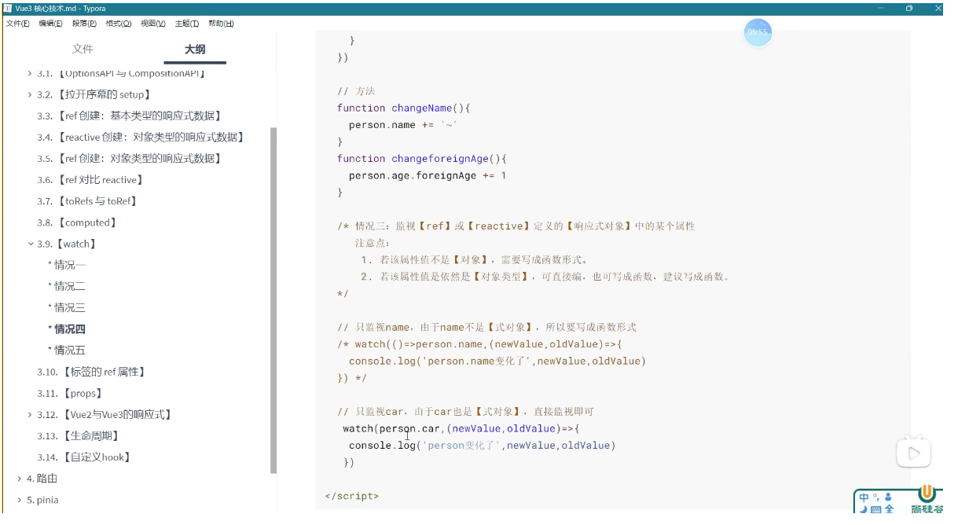Open the 编辑(E) menu
The image size is (980, 525).
51,24
